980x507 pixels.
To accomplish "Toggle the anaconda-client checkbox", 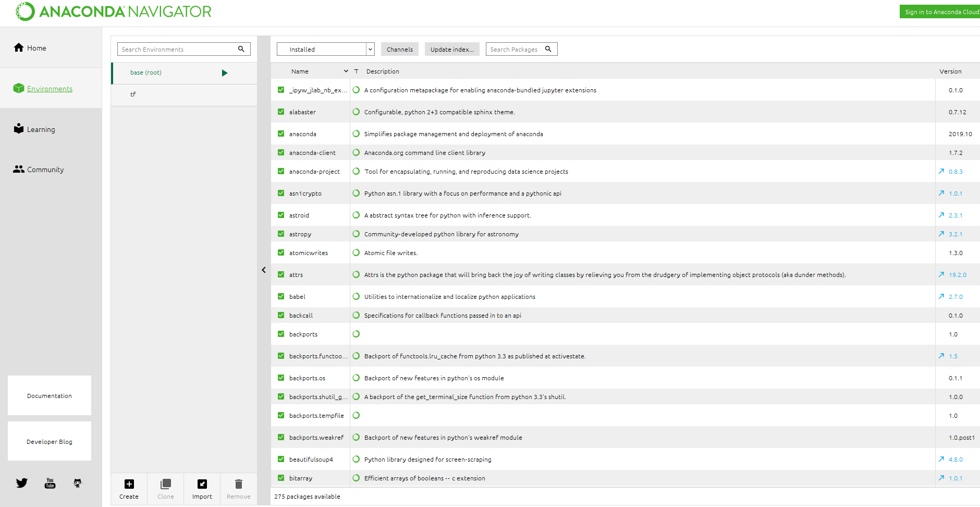I will 281,152.
